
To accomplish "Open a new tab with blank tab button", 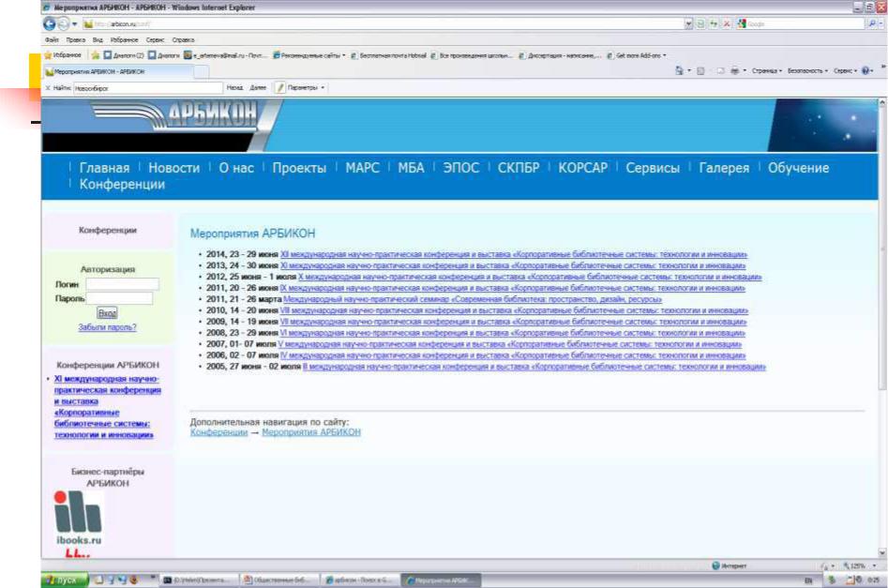I will click(x=202, y=72).
